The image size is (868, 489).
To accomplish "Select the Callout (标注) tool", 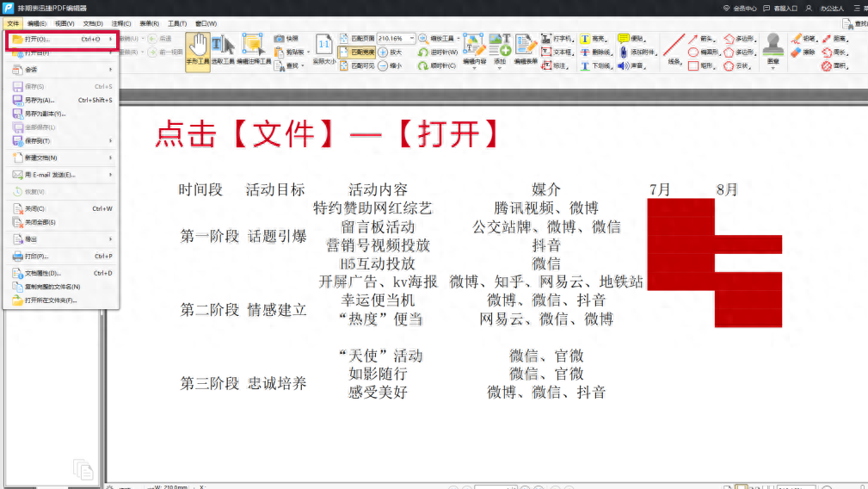I will pos(555,65).
